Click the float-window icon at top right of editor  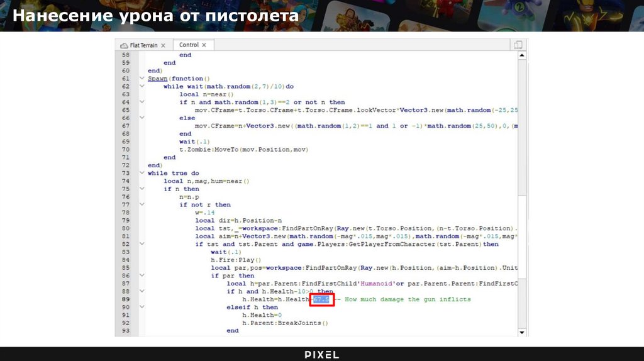click(x=518, y=45)
